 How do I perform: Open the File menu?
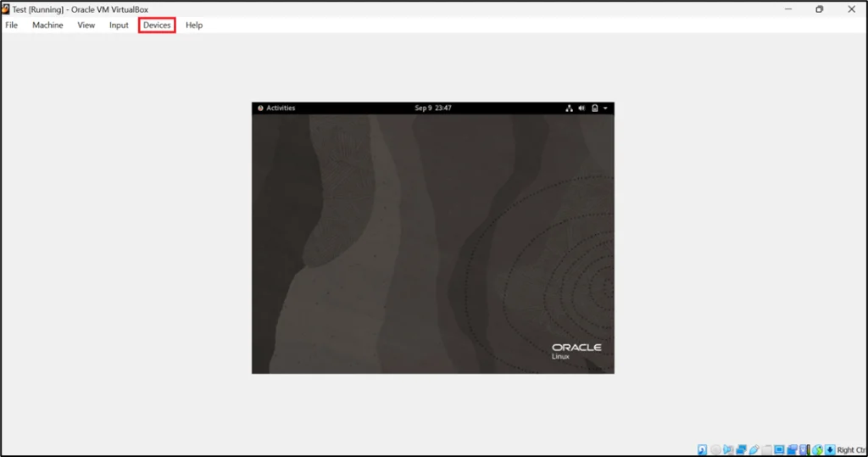[12, 25]
